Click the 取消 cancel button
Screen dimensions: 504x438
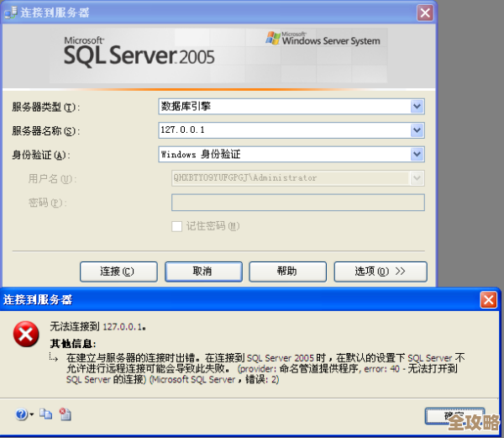tap(203, 272)
